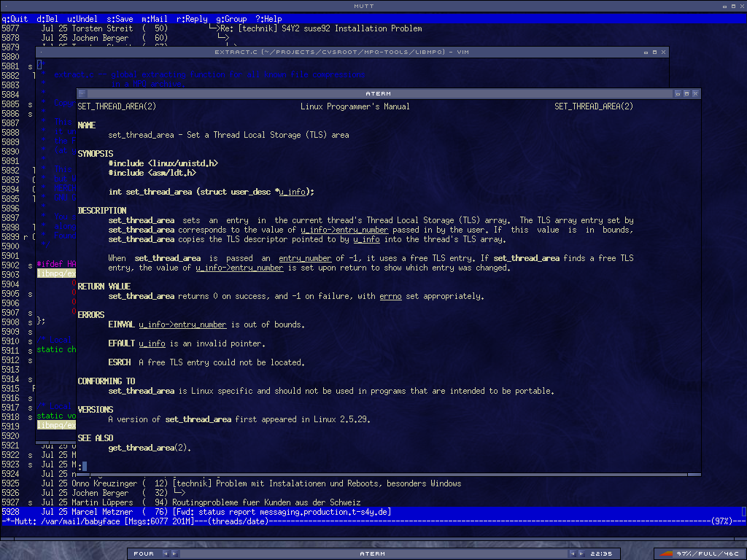Minimize the Aterm man page window
747x560 pixels.
(x=678, y=94)
